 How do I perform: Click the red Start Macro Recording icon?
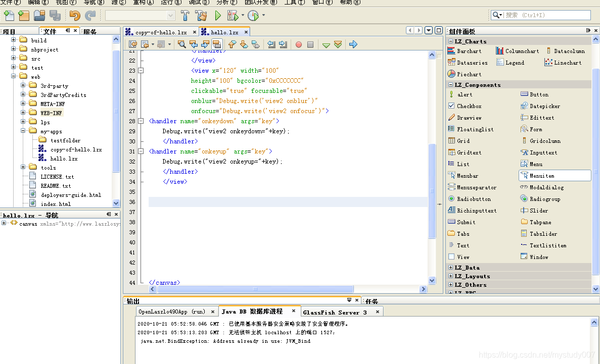[x=299, y=45]
